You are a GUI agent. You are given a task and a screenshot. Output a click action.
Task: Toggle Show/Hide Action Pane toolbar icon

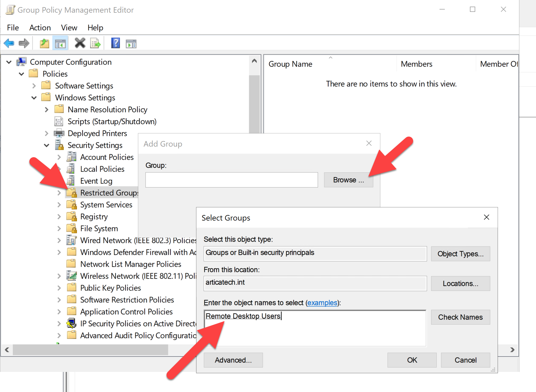point(131,43)
